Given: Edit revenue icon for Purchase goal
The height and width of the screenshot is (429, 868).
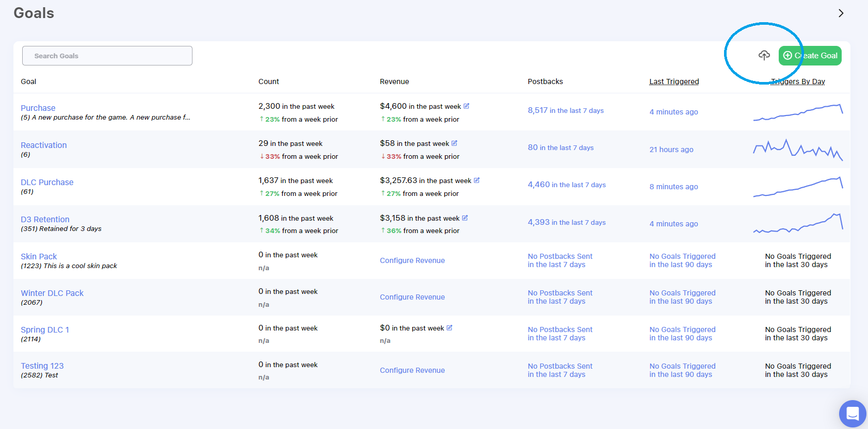Looking at the screenshot, I should point(467,106).
